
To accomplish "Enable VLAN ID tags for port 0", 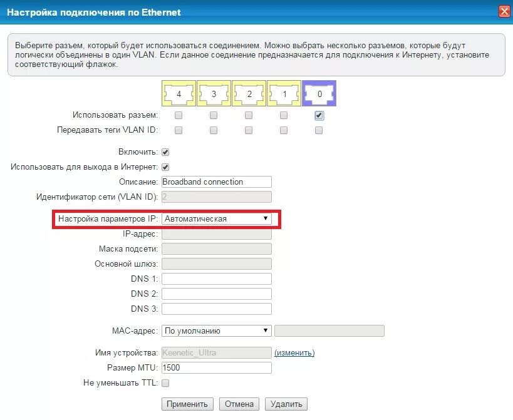I will 319,130.
